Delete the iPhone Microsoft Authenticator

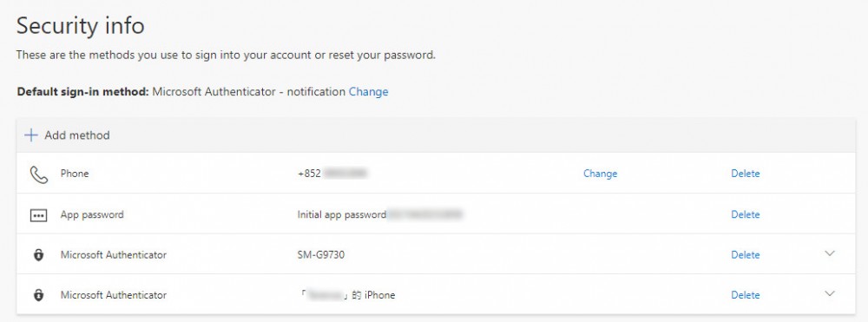pyautogui.click(x=745, y=295)
